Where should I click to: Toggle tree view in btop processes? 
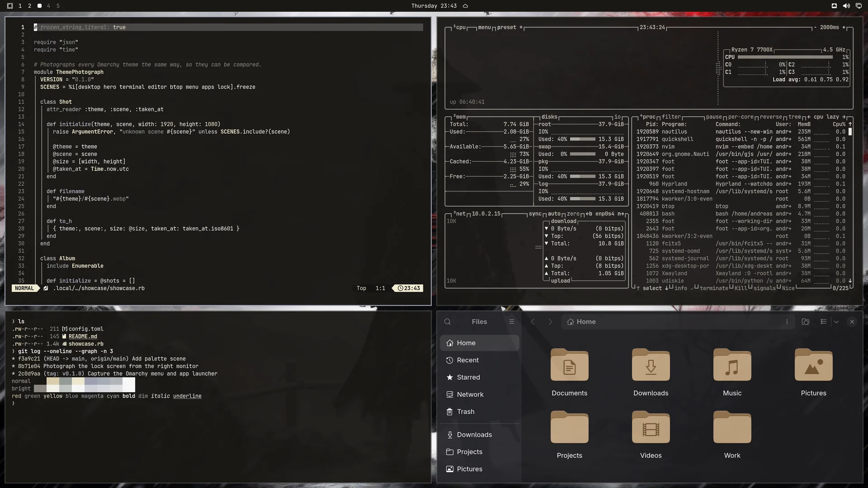tap(795, 117)
